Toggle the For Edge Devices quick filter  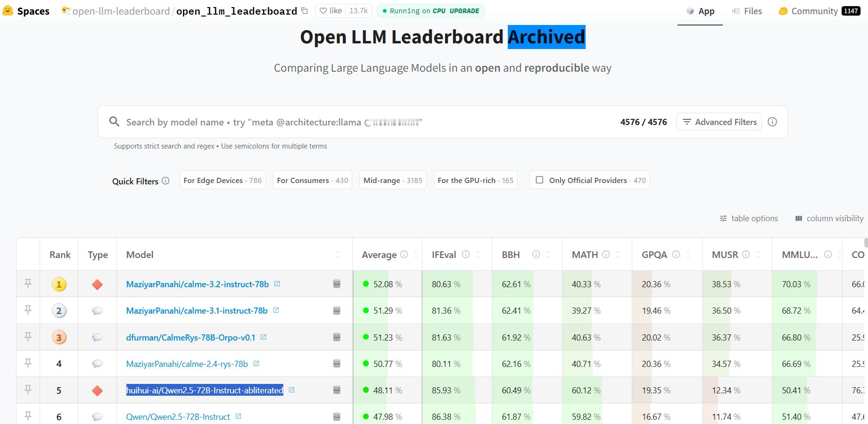pyautogui.click(x=223, y=180)
